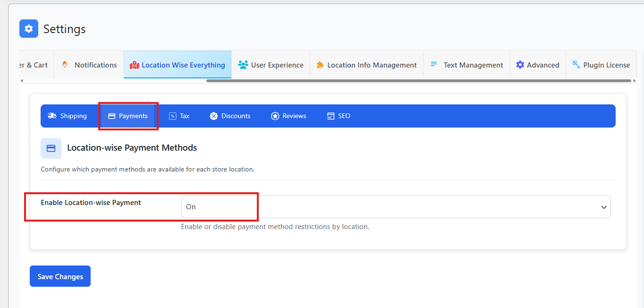Screen dimensions: 644x308
Task: Click the horizontal tab scrollbar thumb
Action: point(418,81)
